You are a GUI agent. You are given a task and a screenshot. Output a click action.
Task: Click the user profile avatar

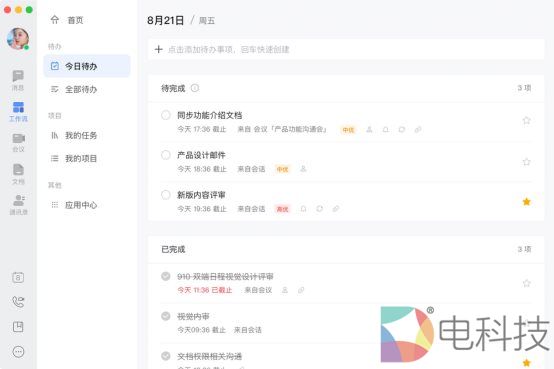click(x=18, y=39)
